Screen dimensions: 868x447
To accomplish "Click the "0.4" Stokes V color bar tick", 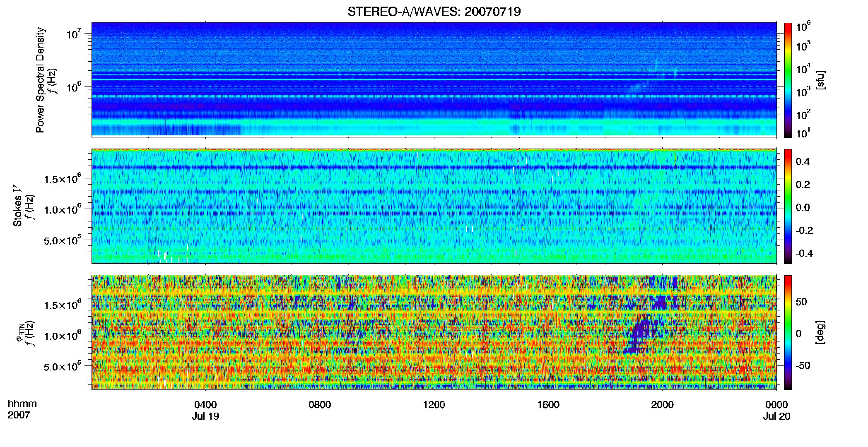I will (803, 162).
